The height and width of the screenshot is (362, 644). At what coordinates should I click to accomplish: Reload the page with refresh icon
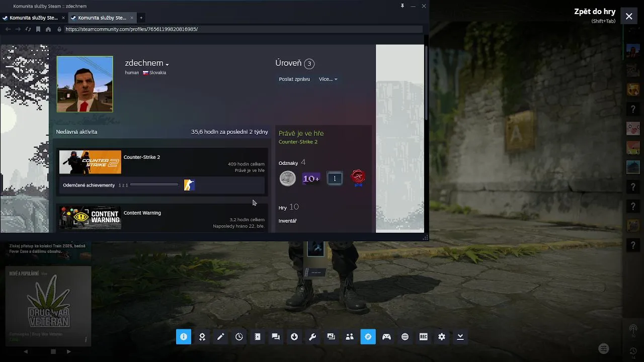click(28, 29)
